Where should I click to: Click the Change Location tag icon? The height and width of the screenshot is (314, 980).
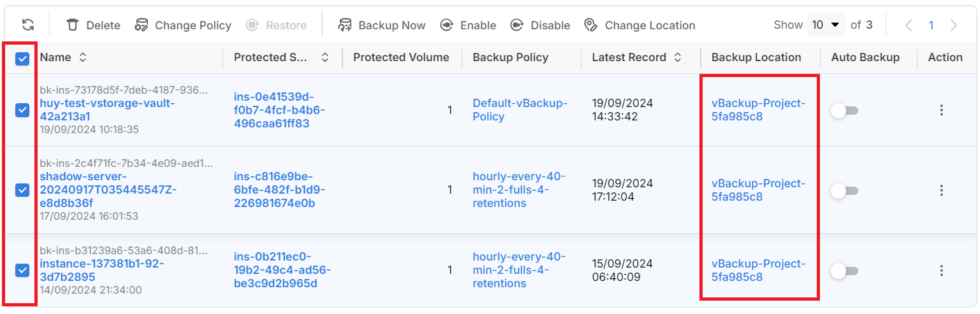590,25
